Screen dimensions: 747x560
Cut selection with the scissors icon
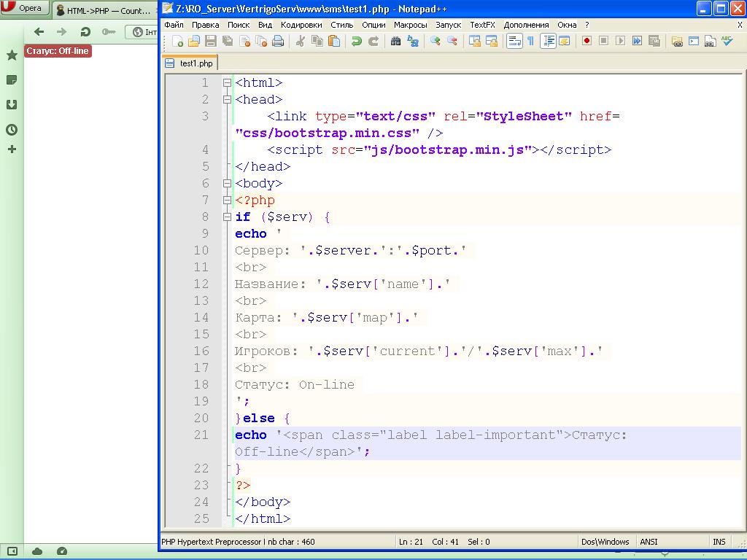[x=300, y=42]
